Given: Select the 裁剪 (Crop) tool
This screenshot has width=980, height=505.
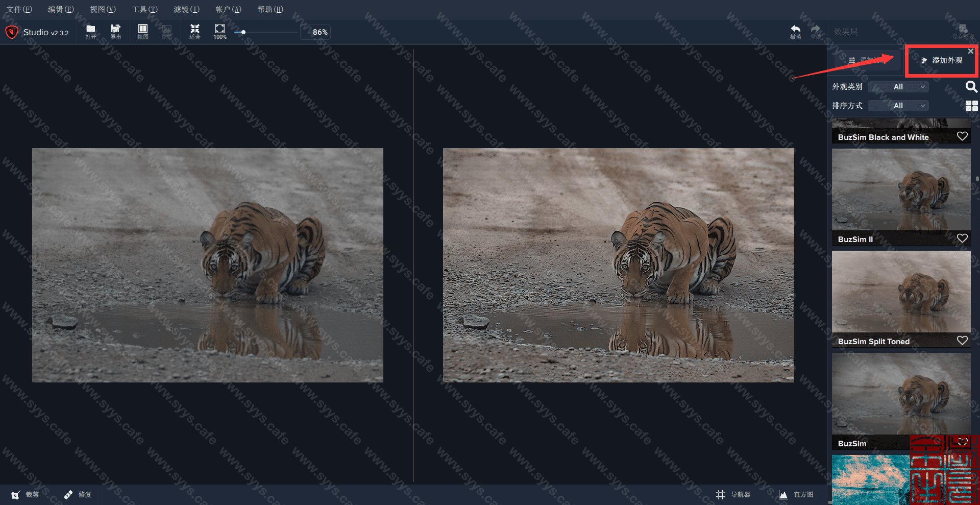Looking at the screenshot, I should [x=25, y=494].
